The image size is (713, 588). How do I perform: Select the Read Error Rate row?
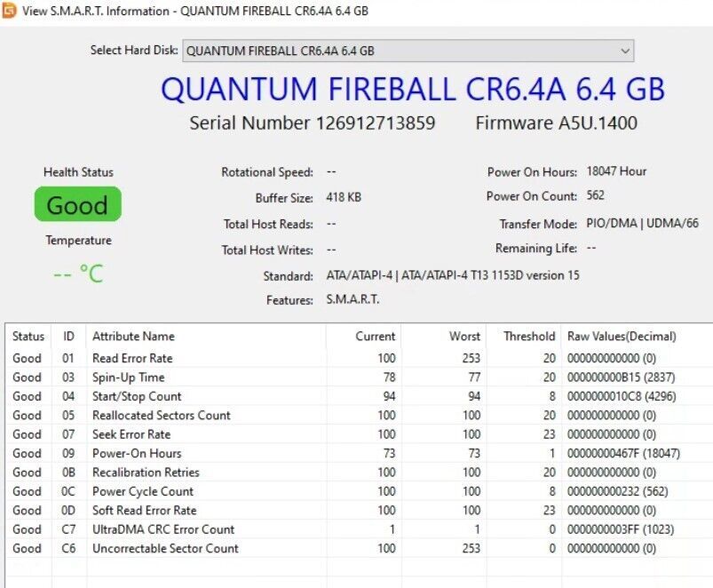tap(360, 358)
